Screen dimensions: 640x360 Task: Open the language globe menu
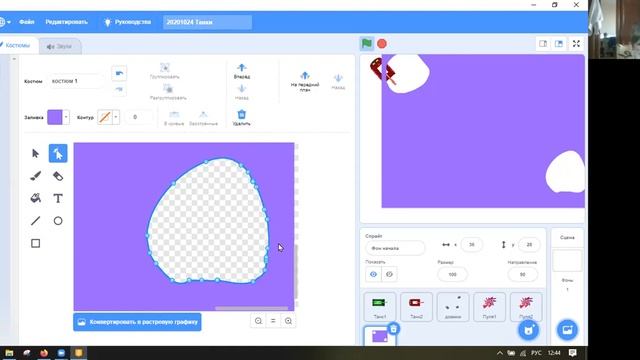[x=4, y=22]
